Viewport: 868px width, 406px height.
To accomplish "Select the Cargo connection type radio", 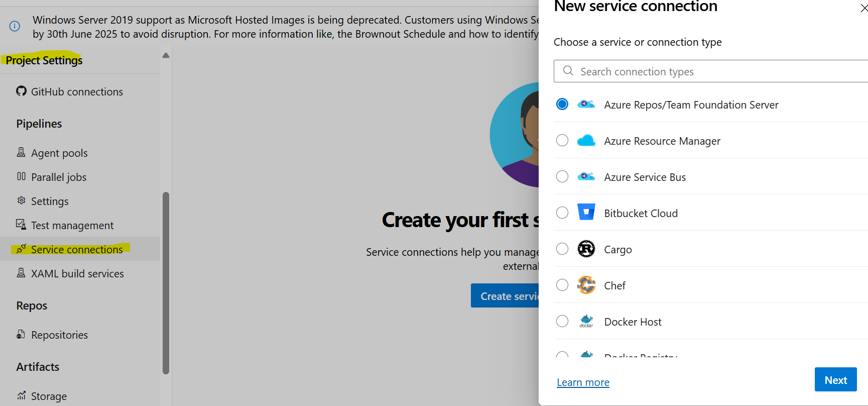I will 562,249.
